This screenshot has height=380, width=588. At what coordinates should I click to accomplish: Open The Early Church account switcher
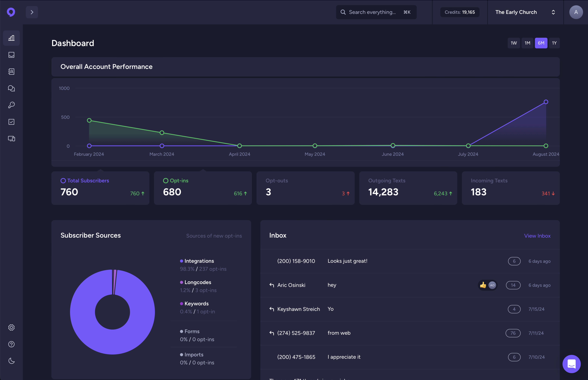pyautogui.click(x=525, y=12)
